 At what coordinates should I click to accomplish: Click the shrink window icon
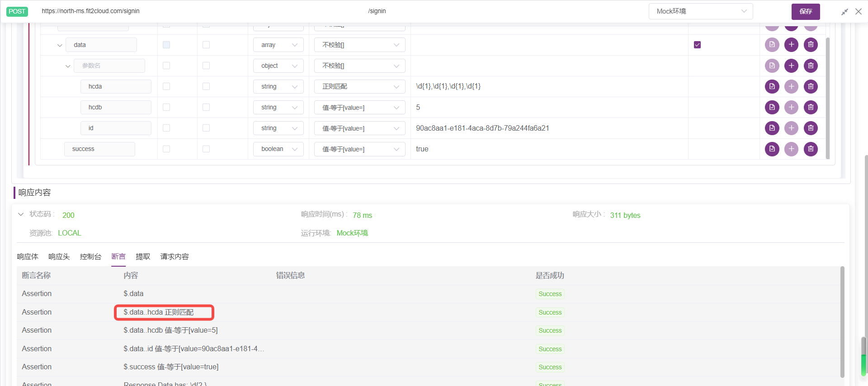844,12
